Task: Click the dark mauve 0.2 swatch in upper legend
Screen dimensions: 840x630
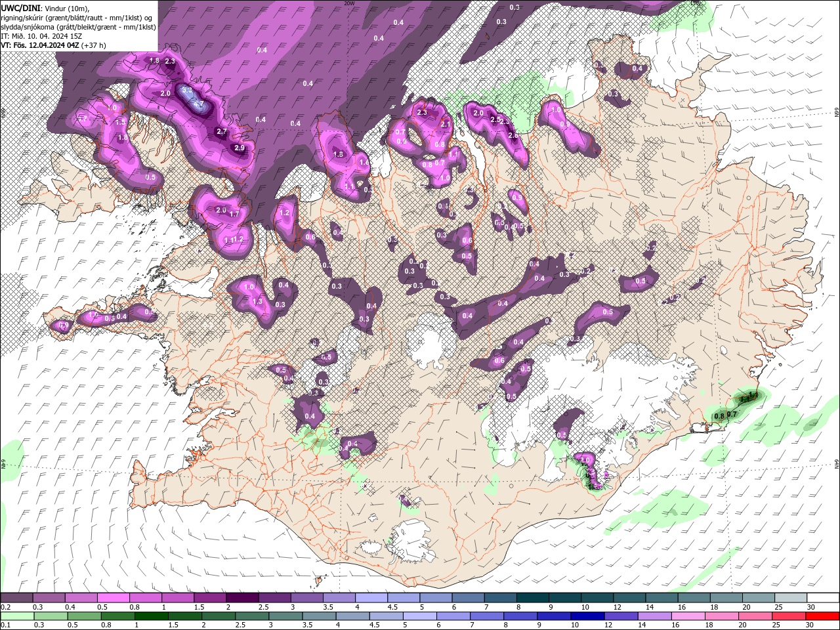Action: click(16, 598)
